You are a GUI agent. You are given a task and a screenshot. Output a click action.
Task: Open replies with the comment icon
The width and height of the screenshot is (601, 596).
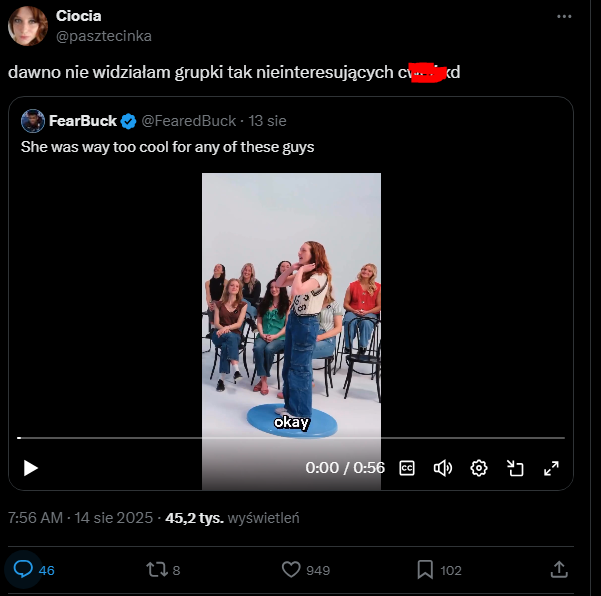[x=23, y=569]
